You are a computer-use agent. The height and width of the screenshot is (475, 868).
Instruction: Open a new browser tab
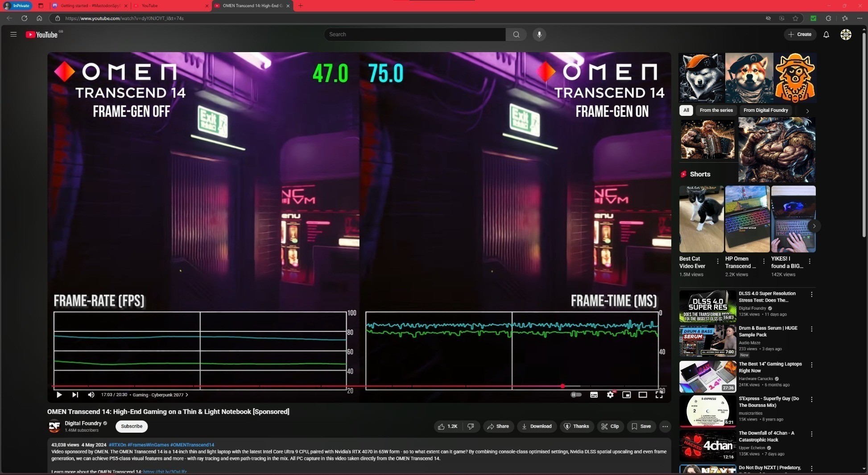(x=300, y=6)
